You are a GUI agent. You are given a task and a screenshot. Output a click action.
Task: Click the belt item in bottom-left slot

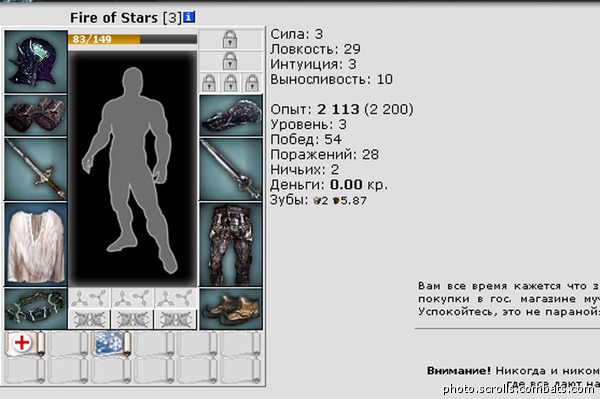pyautogui.click(x=36, y=309)
